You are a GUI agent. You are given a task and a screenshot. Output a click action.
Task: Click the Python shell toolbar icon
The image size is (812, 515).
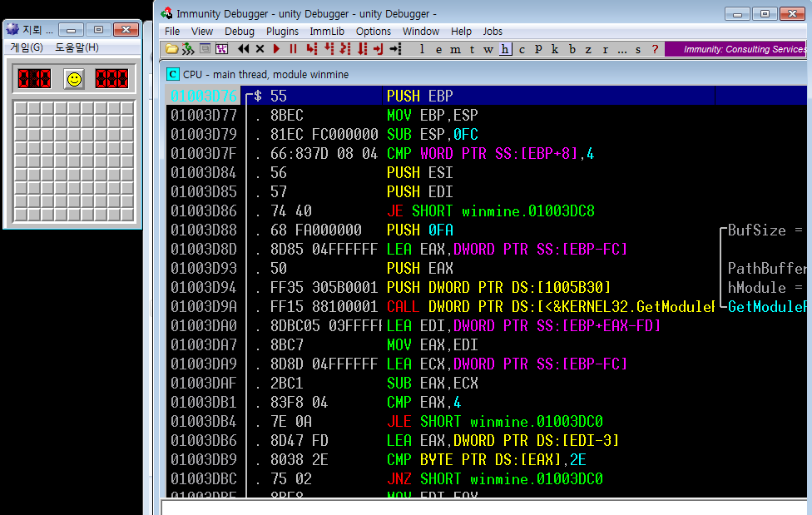click(188, 49)
